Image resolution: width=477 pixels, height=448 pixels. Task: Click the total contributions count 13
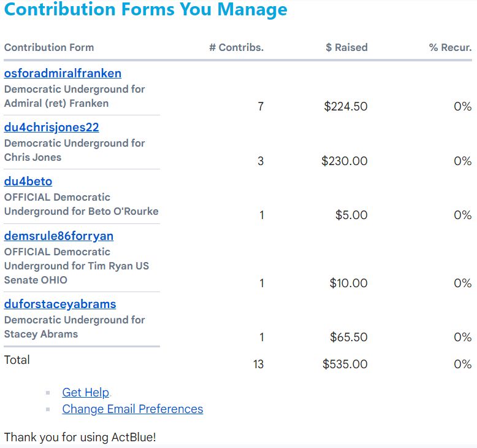point(258,365)
